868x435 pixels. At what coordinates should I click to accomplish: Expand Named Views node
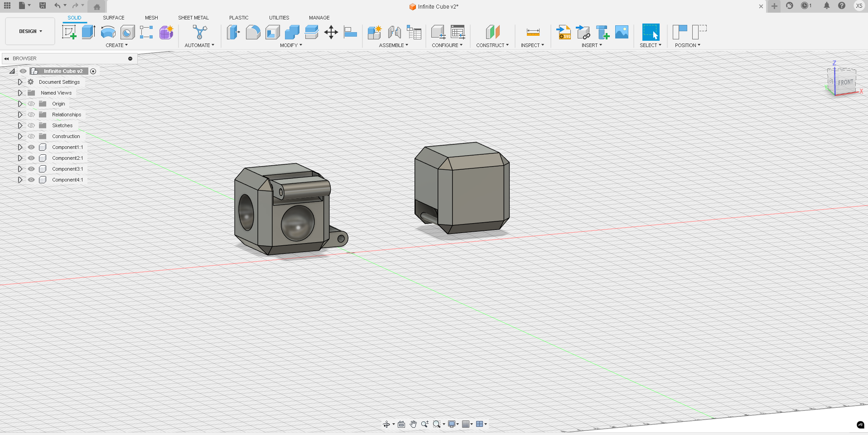20,93
